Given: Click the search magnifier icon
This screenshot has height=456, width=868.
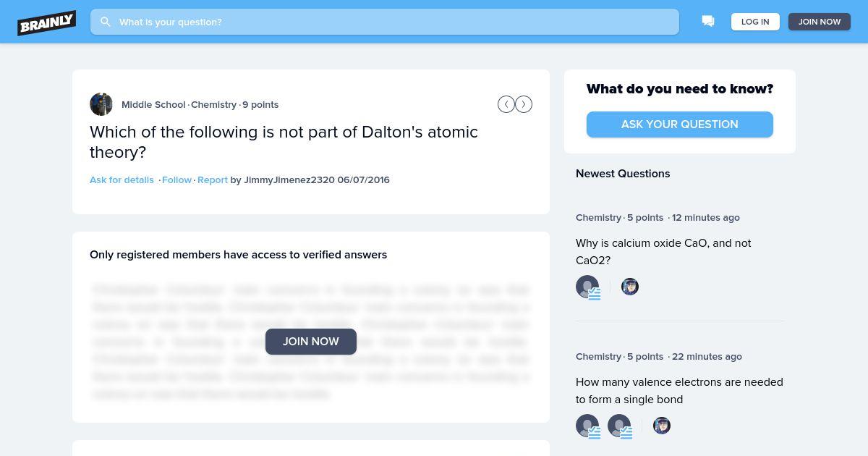Looking at the screenshot, I should (x=106, y=22).
